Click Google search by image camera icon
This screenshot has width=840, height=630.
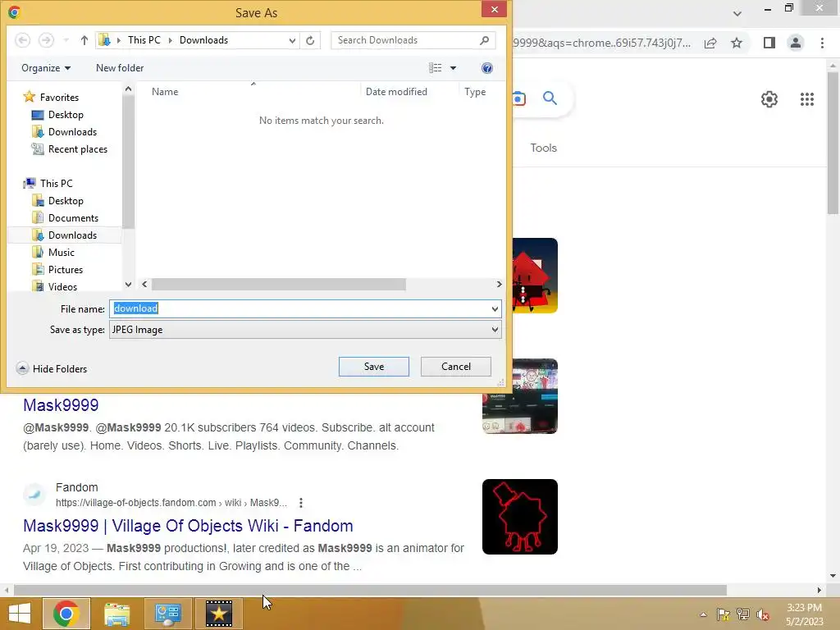[x=518, y=98]
